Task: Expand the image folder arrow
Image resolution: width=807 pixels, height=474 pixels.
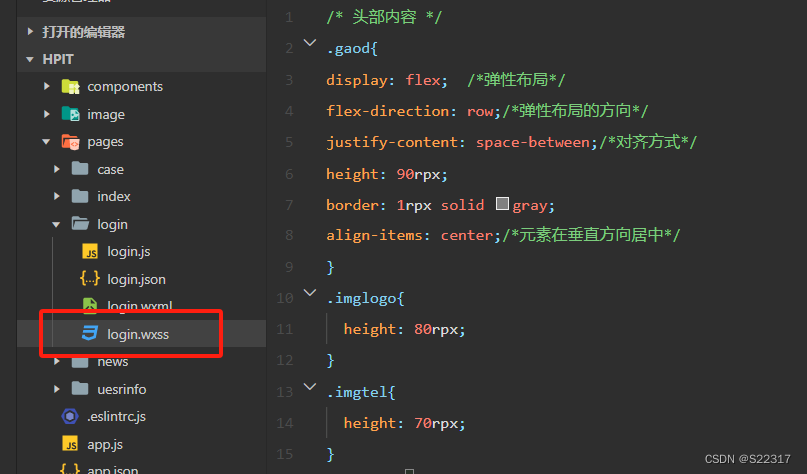Action: click(47, 114)
